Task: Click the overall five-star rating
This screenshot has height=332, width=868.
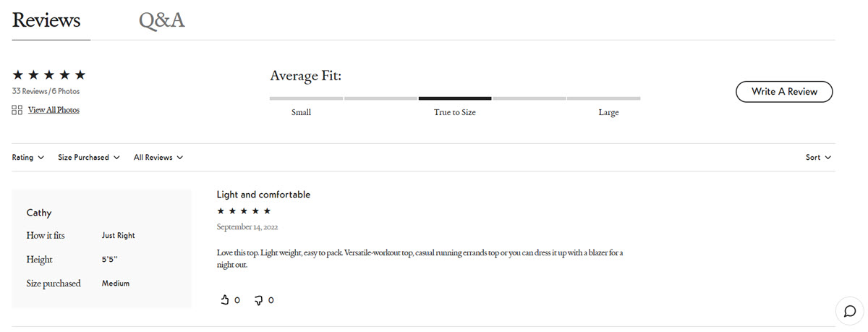Action: pos(49,75)
